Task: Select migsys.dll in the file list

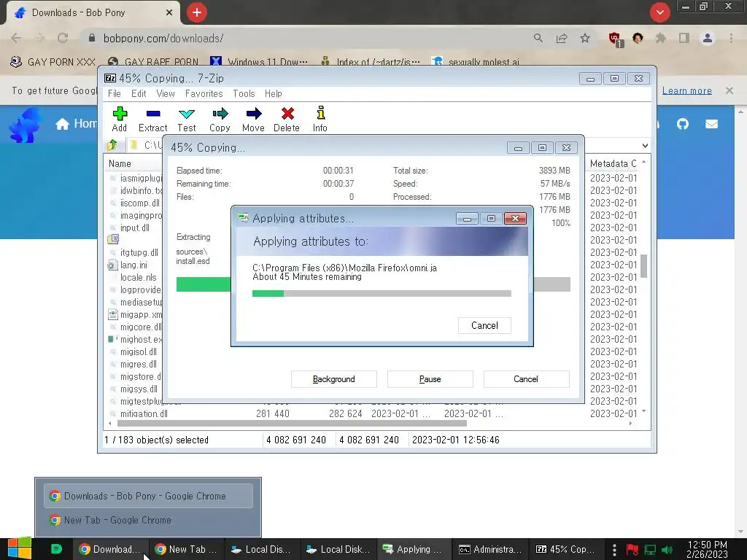Action: [x=139, y=389]
